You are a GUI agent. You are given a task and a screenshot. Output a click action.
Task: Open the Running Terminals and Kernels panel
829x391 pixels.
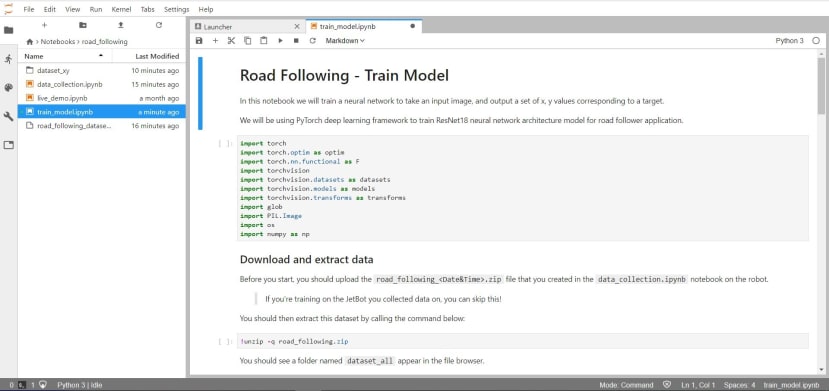coord(8,59)
